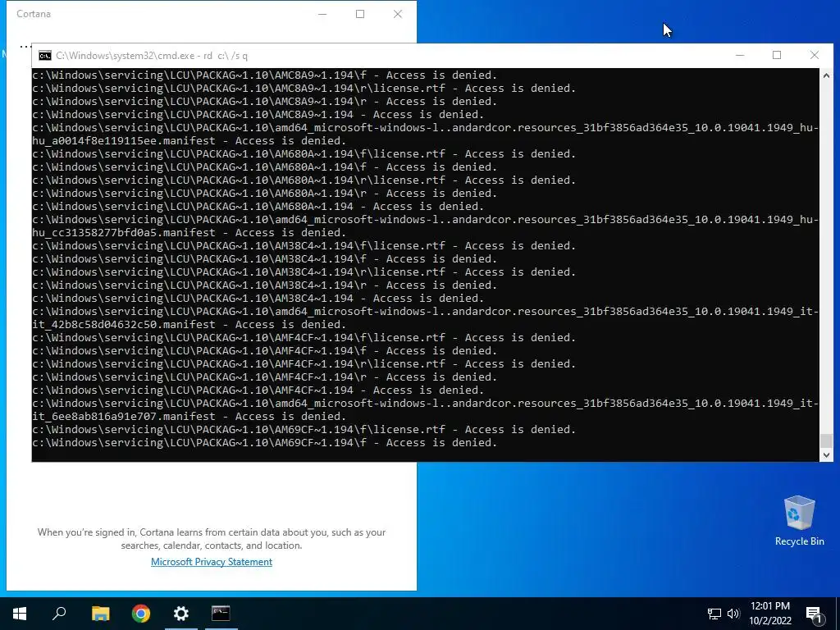Click line 'hu_a0014f8e119115ee.manifest - Access is denied.'
This screenshot has height=630, width=840.
tap(189, 141)
